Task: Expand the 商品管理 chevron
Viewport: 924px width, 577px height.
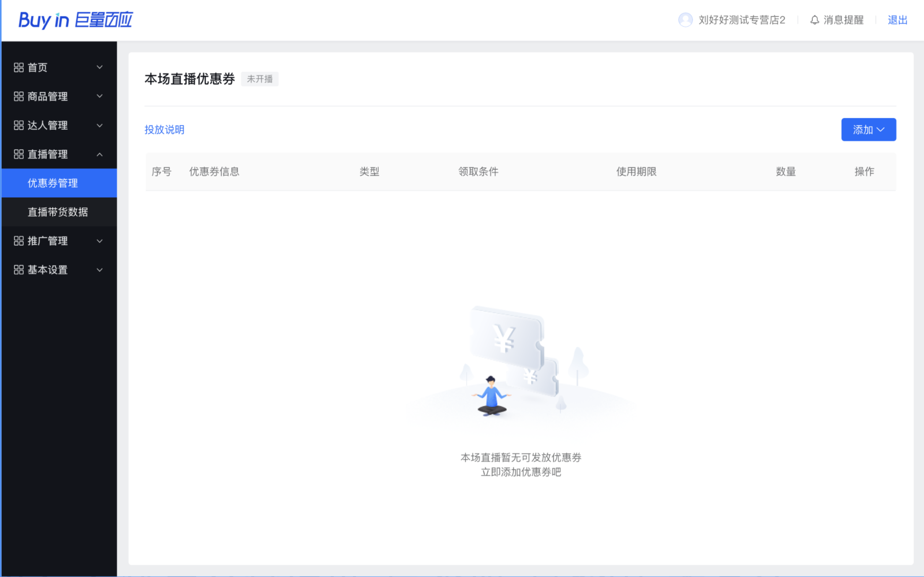Action: (x=100, y=96)
